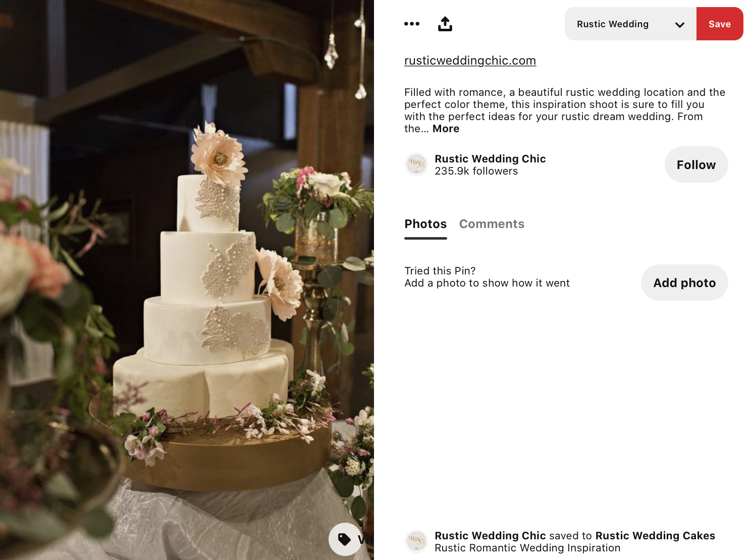
Task: Select the Photos tab
Action: (x=425, y=224)
